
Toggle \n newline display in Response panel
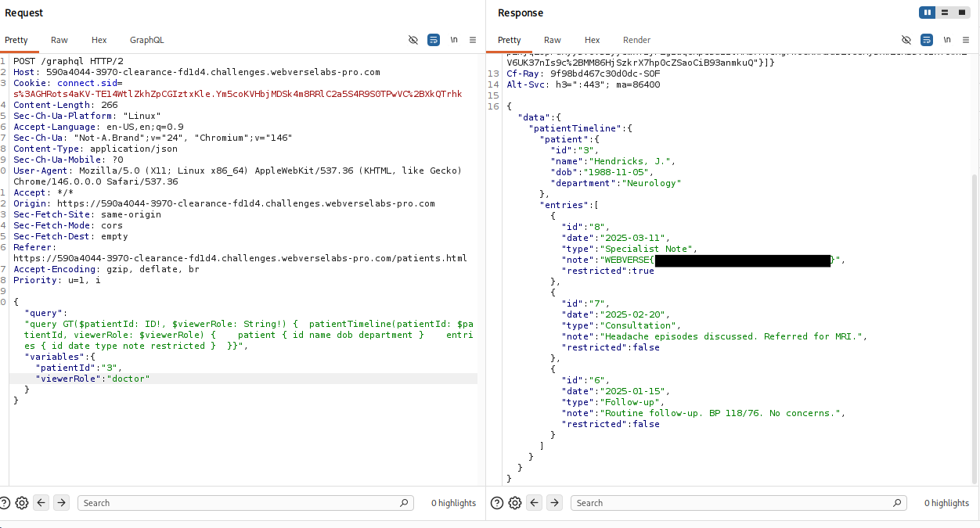[x=947, y=40]
